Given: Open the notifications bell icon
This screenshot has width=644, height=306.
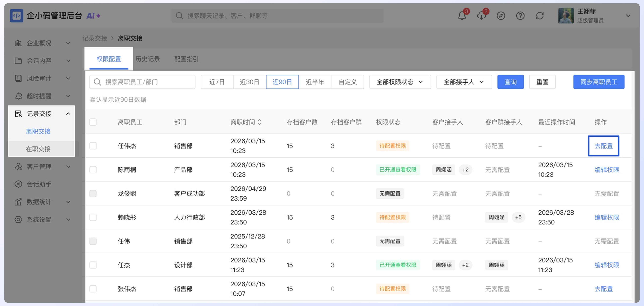Looking at the screenshot, I should pyautogui.click(x=462, y=16).
